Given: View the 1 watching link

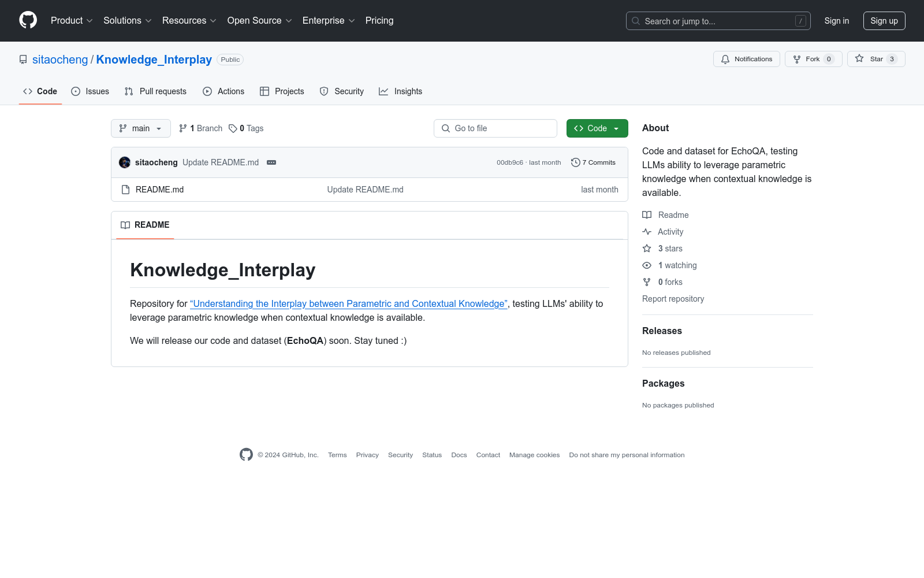Looking at the screenshot, I should click(x=670, y=265).
